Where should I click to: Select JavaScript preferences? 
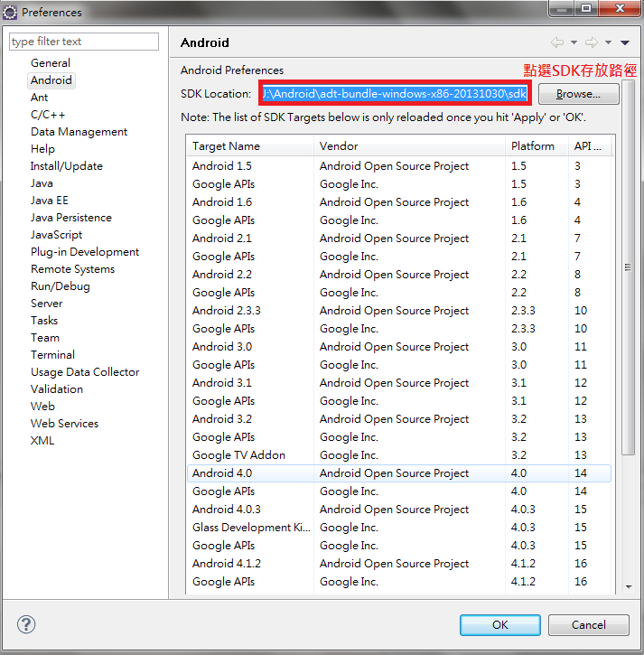tap(56, 234)
